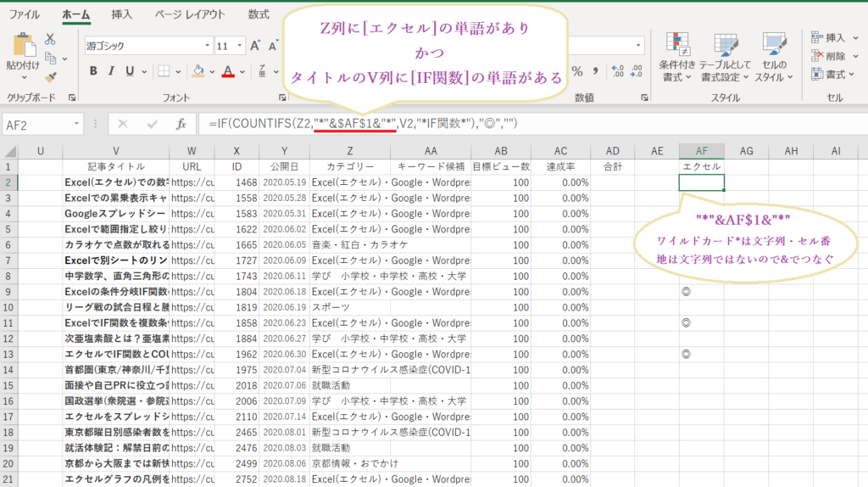Viewport: 868px width, 487px height.
Task: Open the underline style dropdown arrow
Action: tap(144, 72)
